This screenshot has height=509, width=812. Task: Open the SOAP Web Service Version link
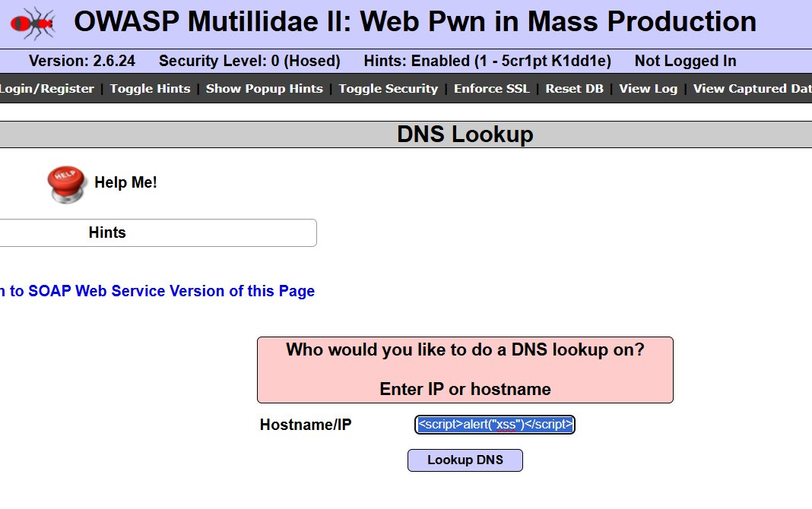[157, 291]
